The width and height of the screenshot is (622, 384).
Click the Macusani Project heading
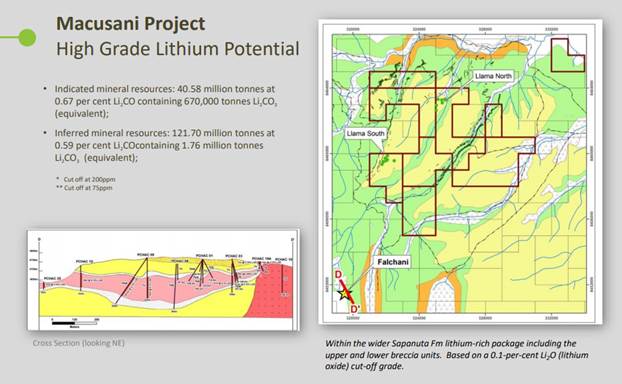click(x=131, y=23)
